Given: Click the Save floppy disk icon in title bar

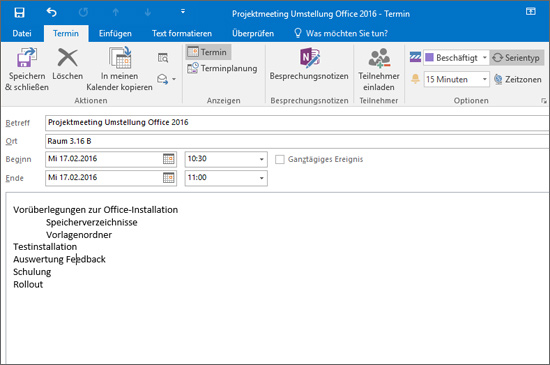Looking at the screenshot, I should [19, 13].
